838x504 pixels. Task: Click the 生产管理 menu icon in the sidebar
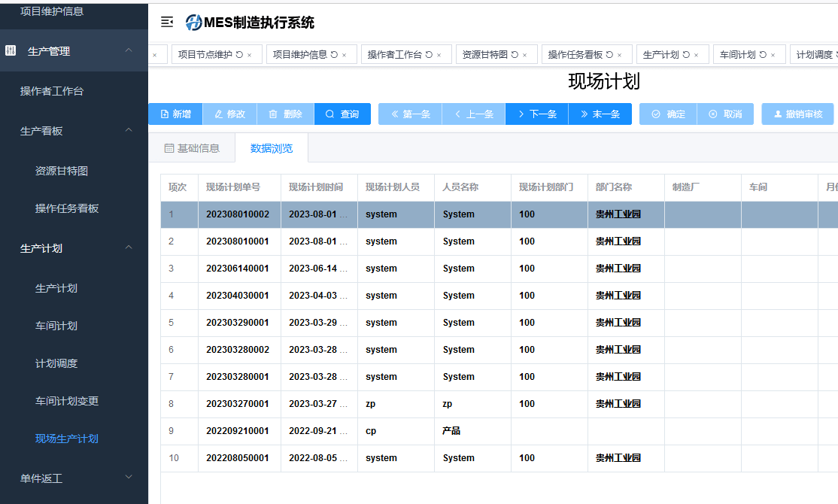pyautogui.click(x=11, y=50)
